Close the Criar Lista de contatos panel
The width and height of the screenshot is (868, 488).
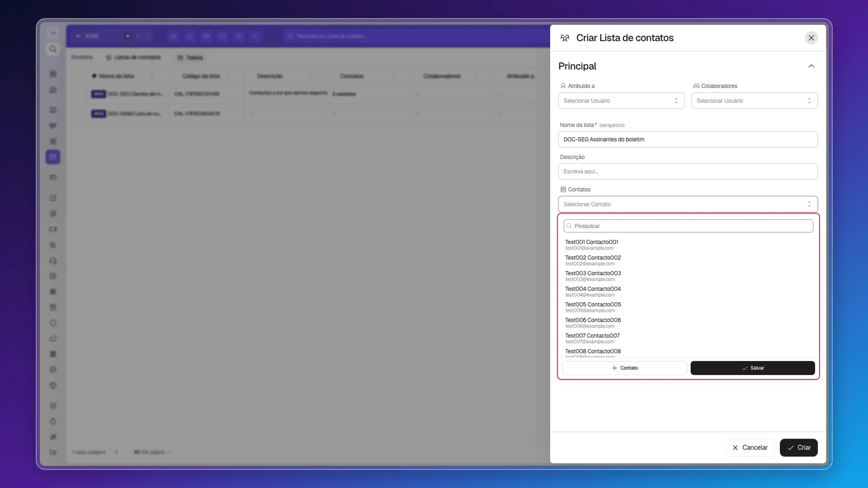tap(811, 38)
